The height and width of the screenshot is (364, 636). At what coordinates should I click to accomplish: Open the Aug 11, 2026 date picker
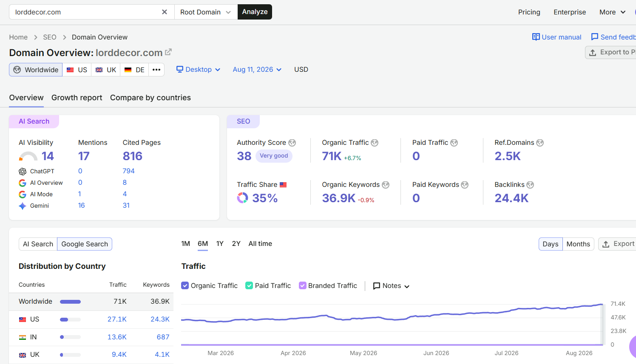tap(257, 70)
